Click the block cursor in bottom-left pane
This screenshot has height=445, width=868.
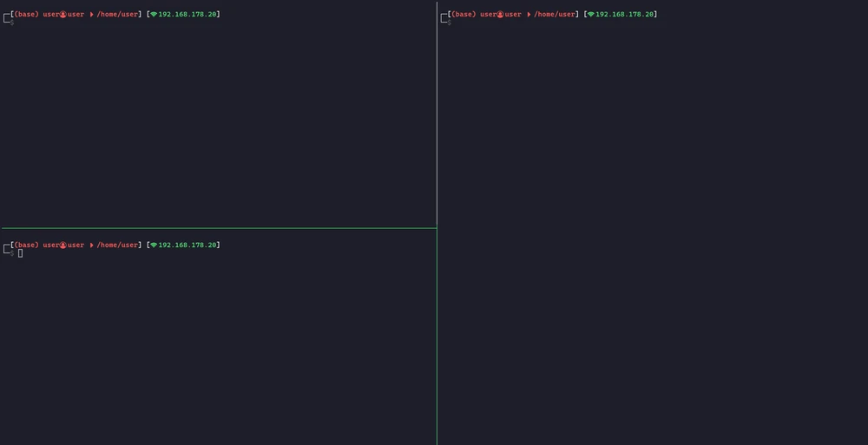click(20, 253)
